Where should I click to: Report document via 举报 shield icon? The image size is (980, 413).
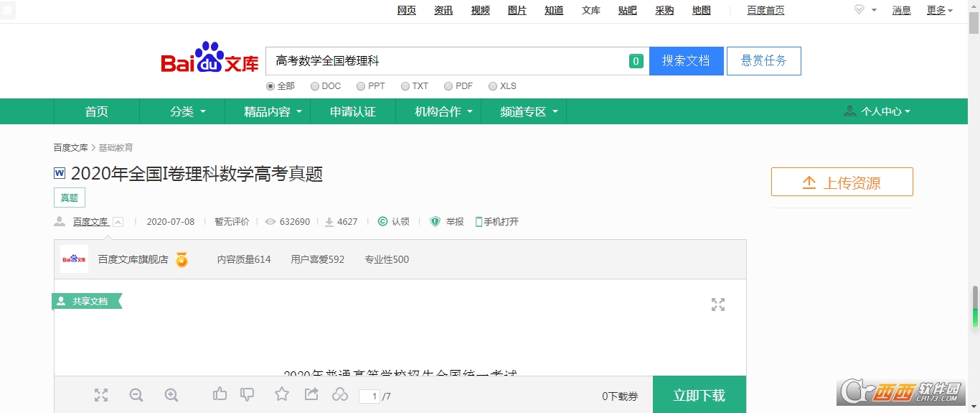click(x=435, y=221)
